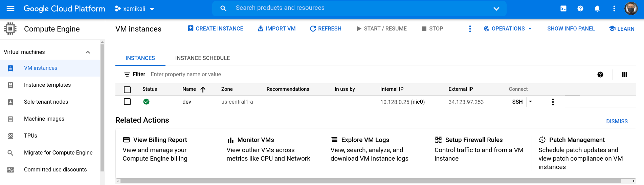644x185 pixels.
Task: Collapse the Virtual machines section
Action: point(88,52)
